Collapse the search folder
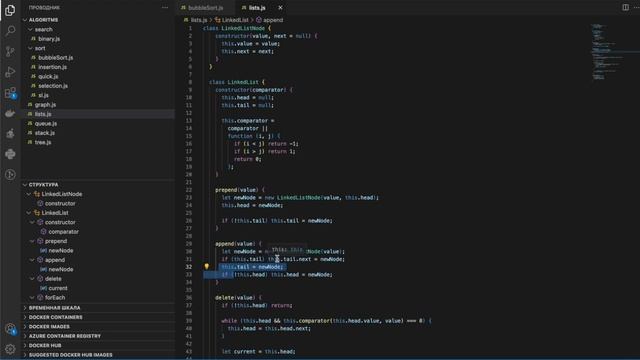Image resolution: width=640 pixels, height=360 pixels. tap(30, 29)
